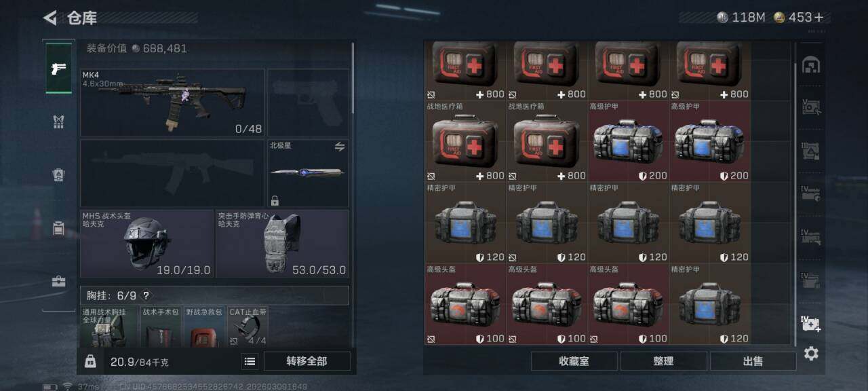
Task: Select the pistol weapons tab in left sidebar
Action: pos(59,68)
